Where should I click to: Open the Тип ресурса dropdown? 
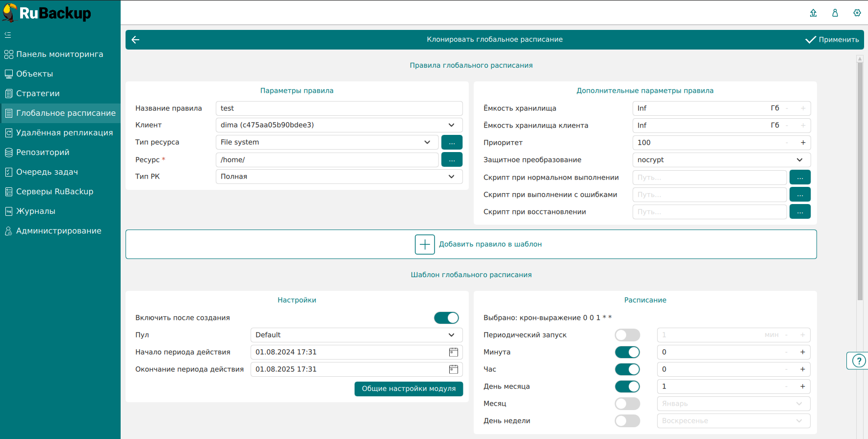point(327,142)
